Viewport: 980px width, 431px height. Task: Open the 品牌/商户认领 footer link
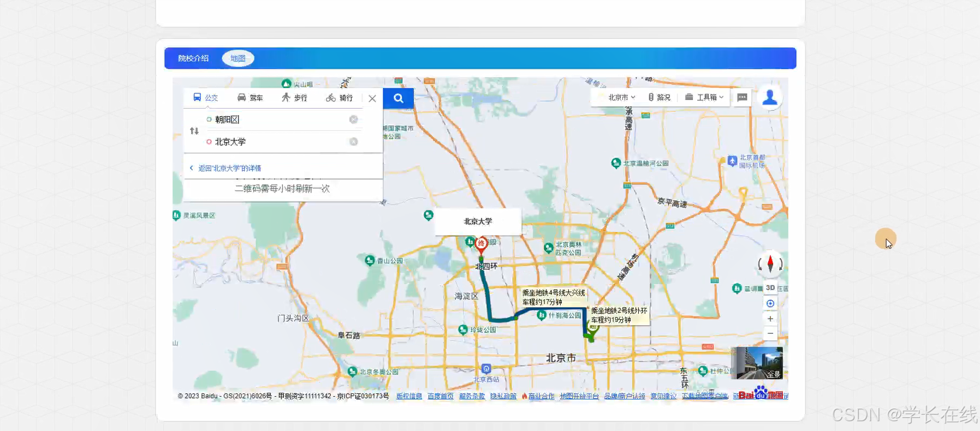click(625, 396)
